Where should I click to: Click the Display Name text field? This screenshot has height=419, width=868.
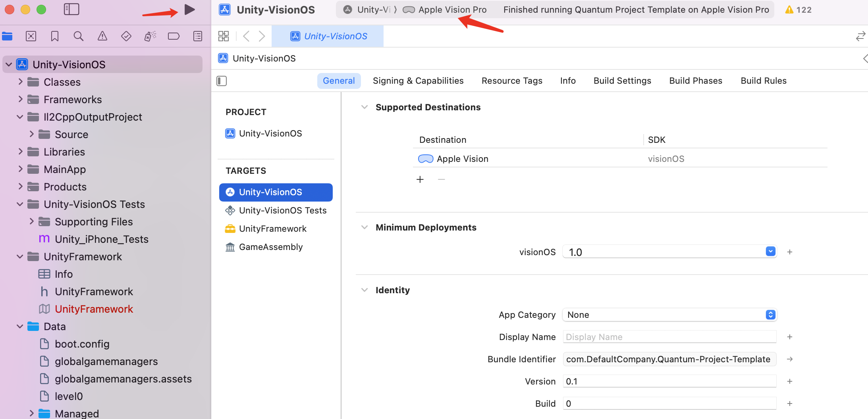(x=669, y=337)
